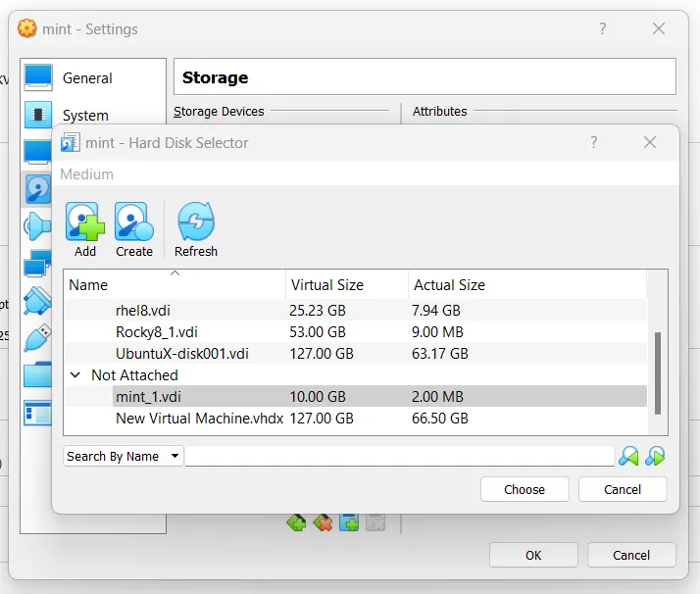Image resolution: width=700 pixels, height=594 pixels.
Task: Click add storage controller icon below devices
Action: tap(296, 522)
